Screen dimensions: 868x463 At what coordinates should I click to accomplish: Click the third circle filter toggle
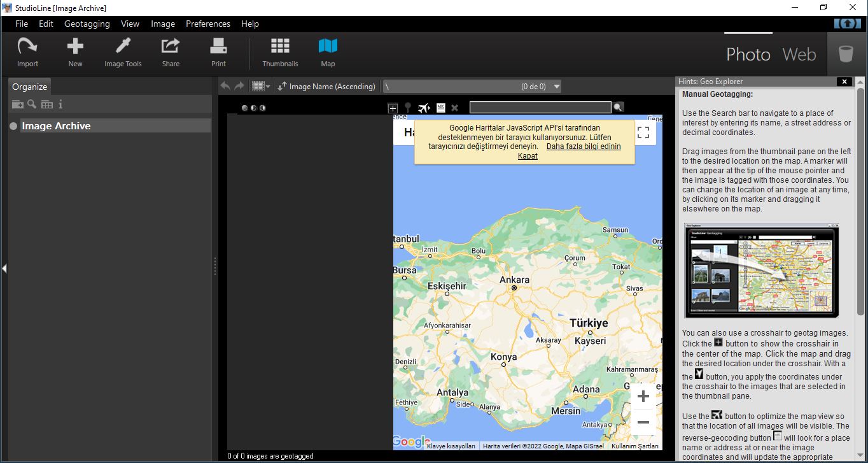[263, 108]
